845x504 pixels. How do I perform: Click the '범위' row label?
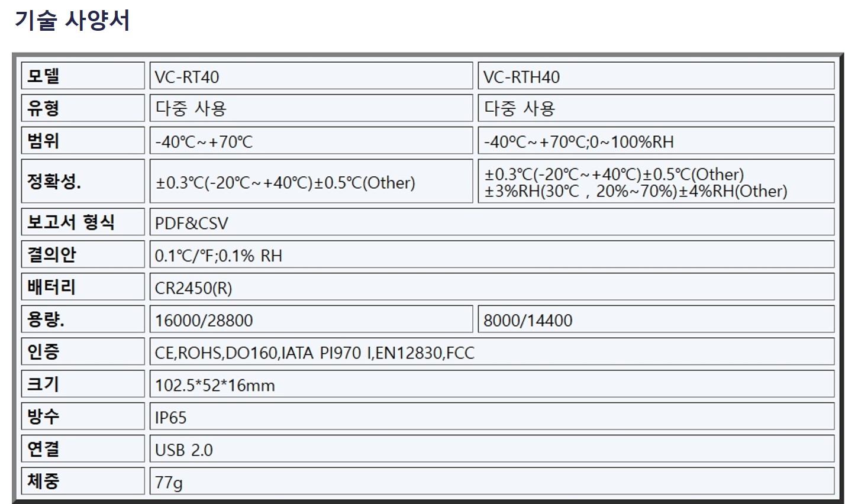(83, 141)
